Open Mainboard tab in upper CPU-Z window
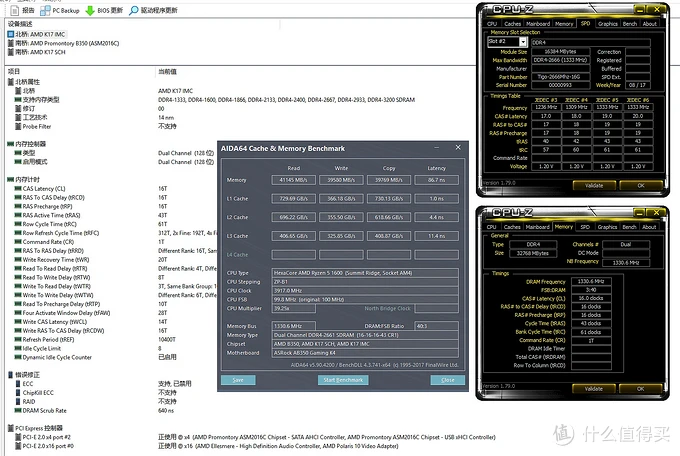 tap(537, 24)
